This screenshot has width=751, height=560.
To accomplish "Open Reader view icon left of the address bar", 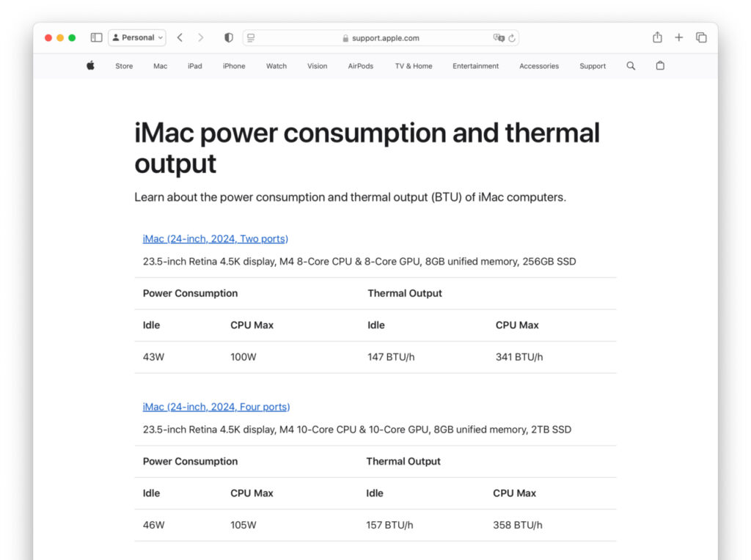I will coord(249,37).
